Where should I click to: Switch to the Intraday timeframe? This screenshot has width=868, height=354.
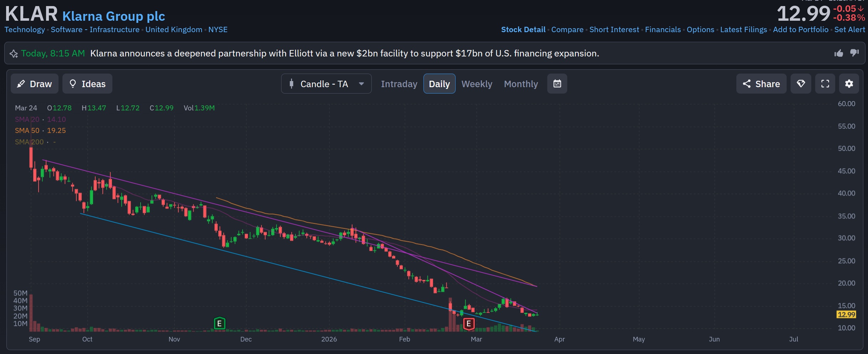coord(399,84)
